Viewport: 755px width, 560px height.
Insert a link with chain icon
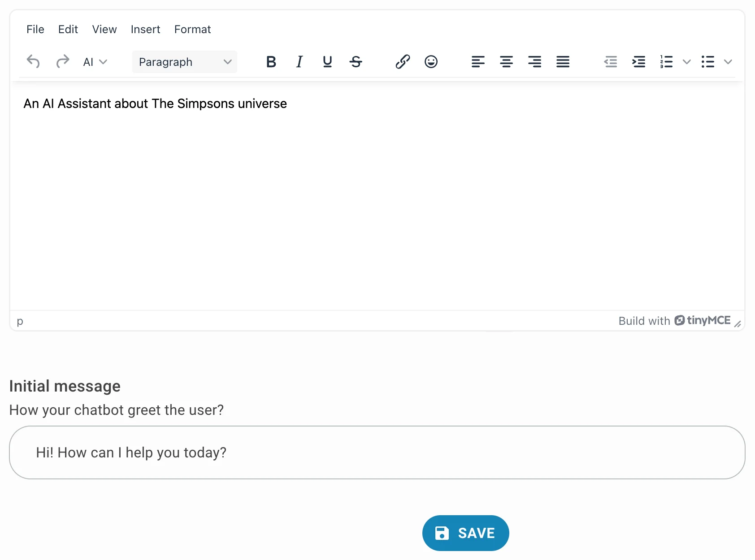[x=403, y=62]
